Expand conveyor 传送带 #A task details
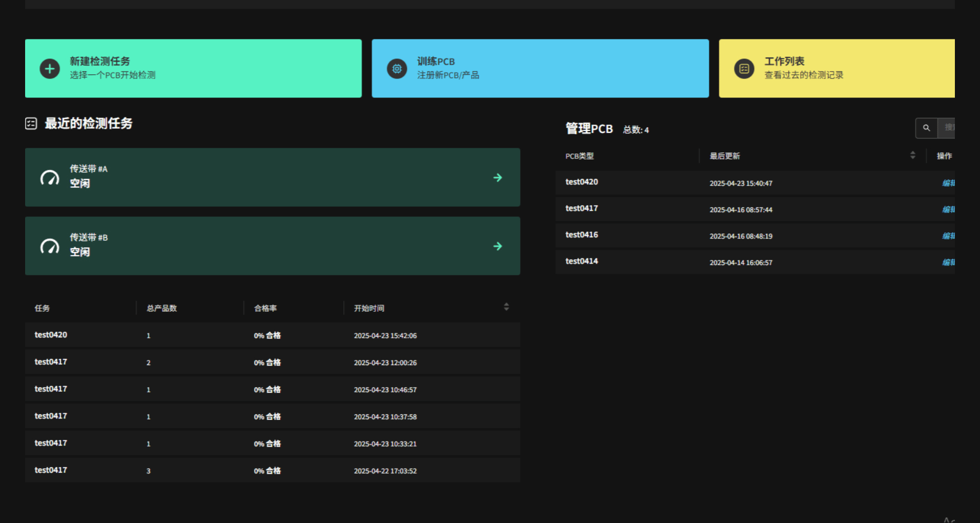The image size is (980, 523). [x=272, y=177]
